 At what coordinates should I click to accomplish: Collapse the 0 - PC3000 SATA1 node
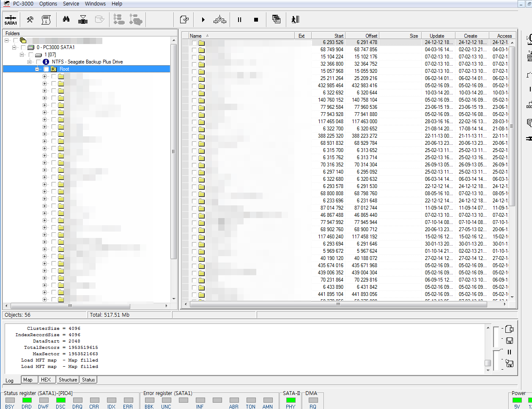(x=14, y=47)
